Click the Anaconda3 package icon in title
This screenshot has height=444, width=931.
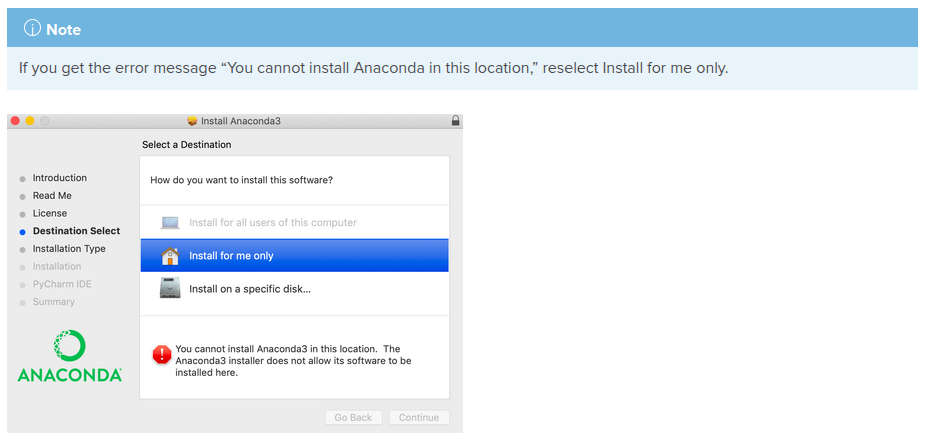click(192, 121)
